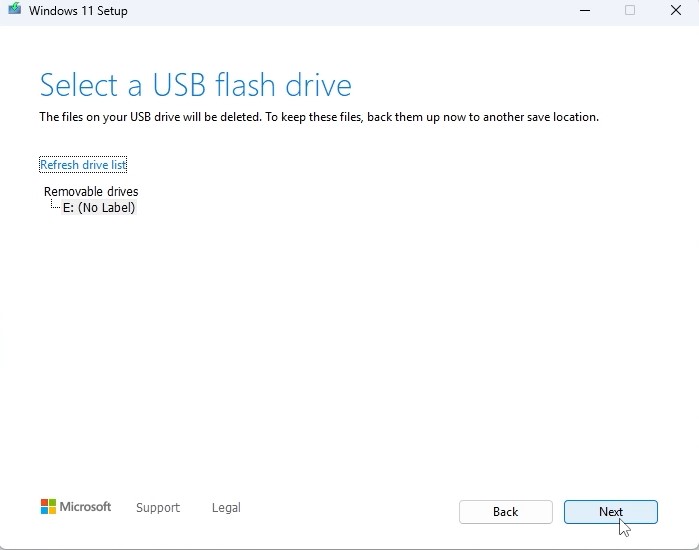The width and height of the screenshot is (699, 550).
Task: Minimize the Windows 11 Setup window
Action: coord(584,11)
